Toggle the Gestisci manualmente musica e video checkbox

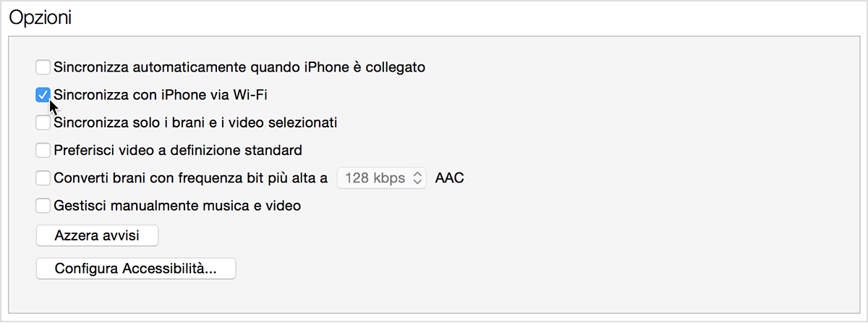pyautogui.click(x=43, y=206)
